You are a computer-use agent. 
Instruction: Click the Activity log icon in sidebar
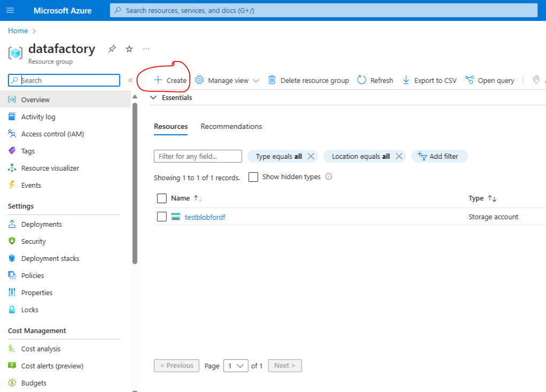12,116
